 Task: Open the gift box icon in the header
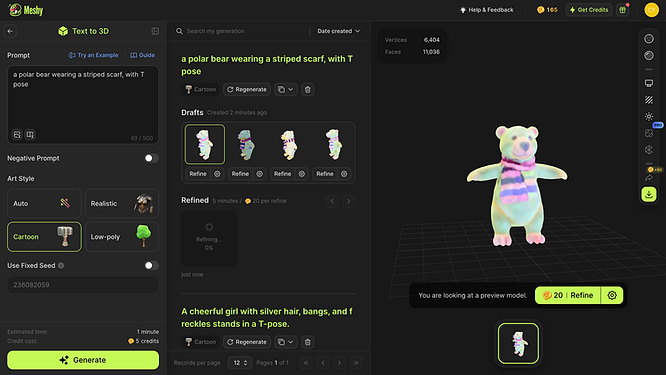pyautogui.click(x=623, y=10)
